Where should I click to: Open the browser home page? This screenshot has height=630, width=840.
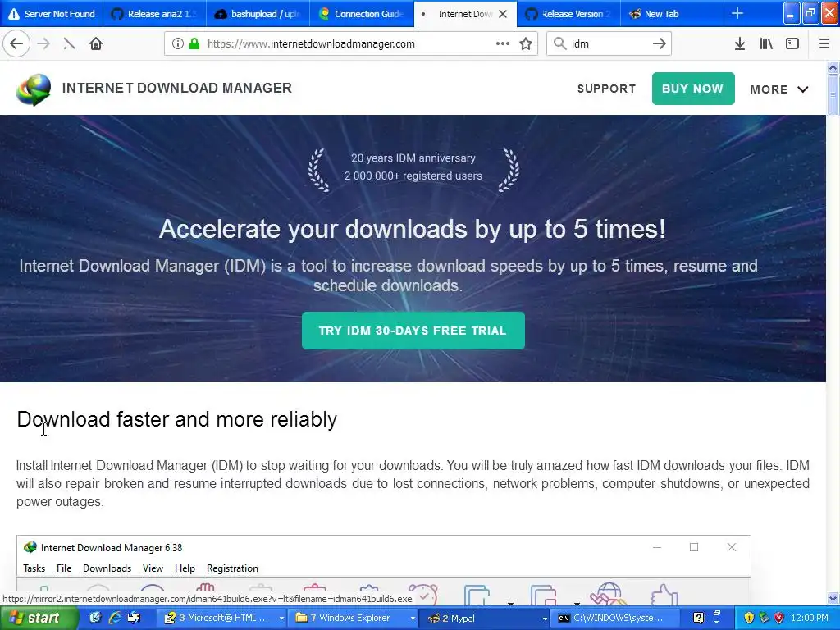96,44
